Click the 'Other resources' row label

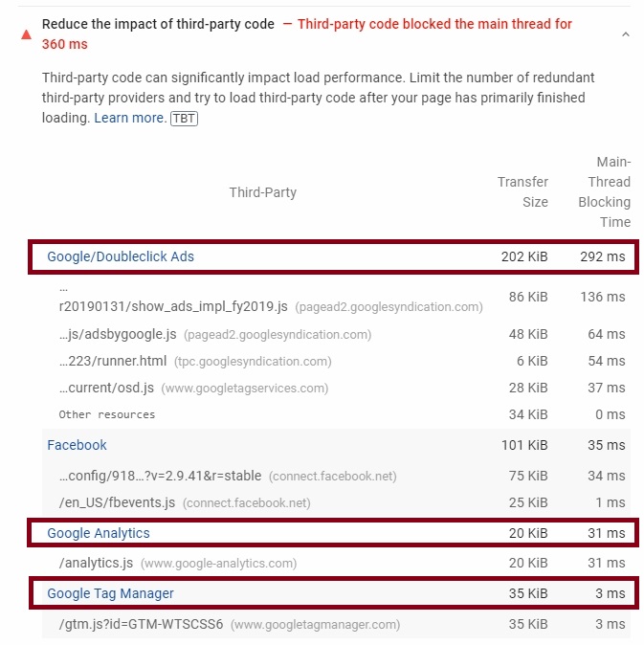(x=107, y=414)
